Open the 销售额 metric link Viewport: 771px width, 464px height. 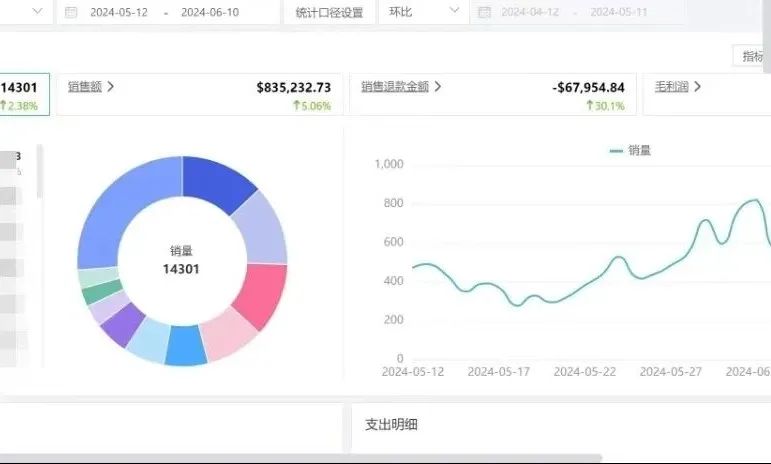click(85, 87)
